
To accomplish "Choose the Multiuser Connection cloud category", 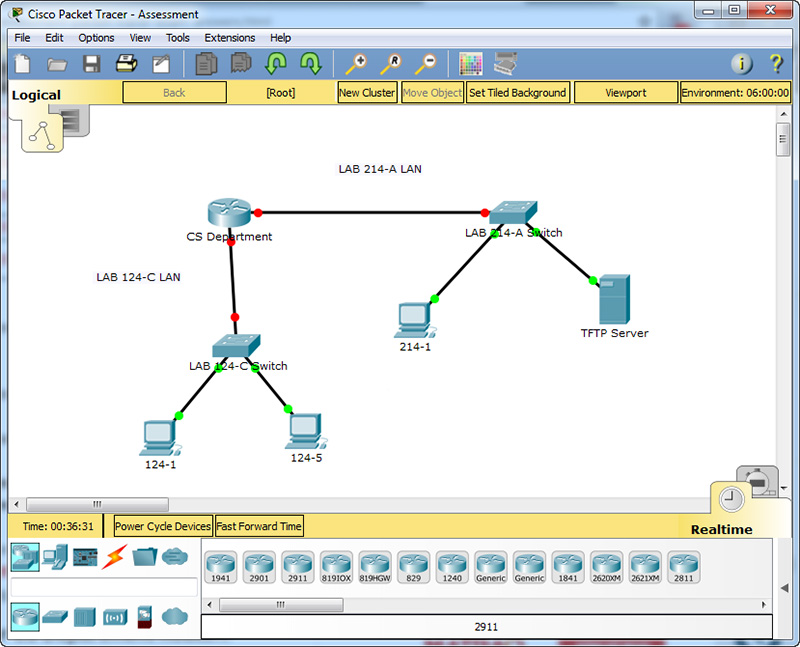I will pos(175,556).
